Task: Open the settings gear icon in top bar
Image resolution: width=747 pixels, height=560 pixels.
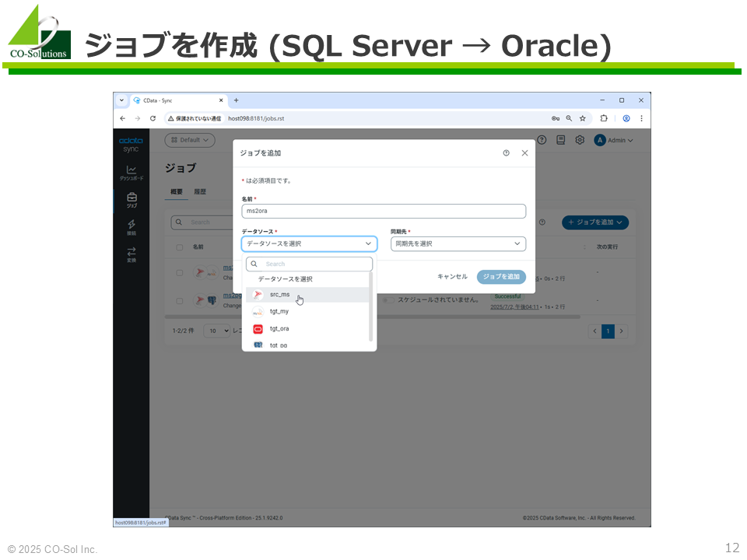Action: 579,140
